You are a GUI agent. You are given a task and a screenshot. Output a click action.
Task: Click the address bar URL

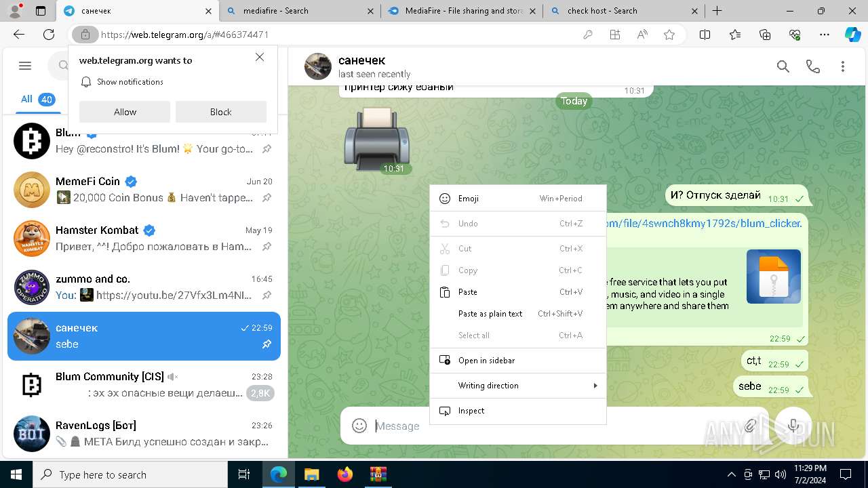point(185,35)
